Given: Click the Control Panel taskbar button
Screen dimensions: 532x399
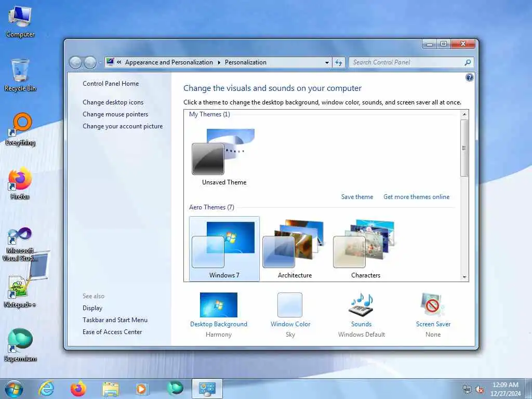Looking at the screenshot, I should pos(207,389).
